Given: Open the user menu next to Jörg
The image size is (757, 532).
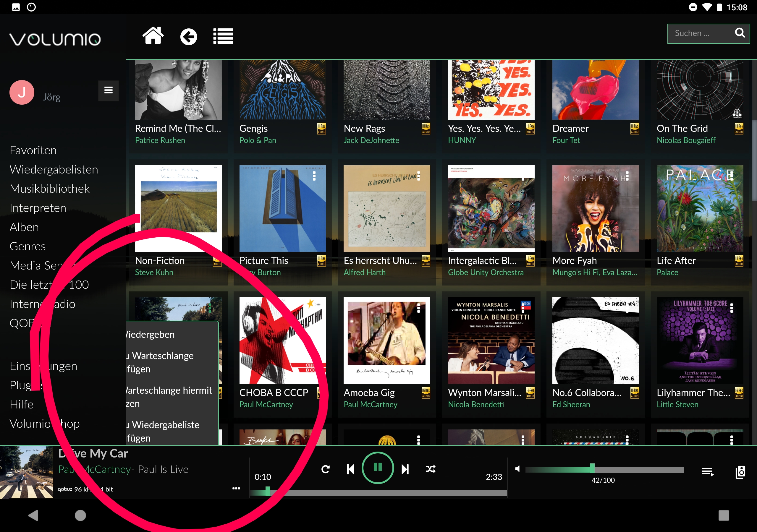Looking at the screenshot, I should point(109,90).
